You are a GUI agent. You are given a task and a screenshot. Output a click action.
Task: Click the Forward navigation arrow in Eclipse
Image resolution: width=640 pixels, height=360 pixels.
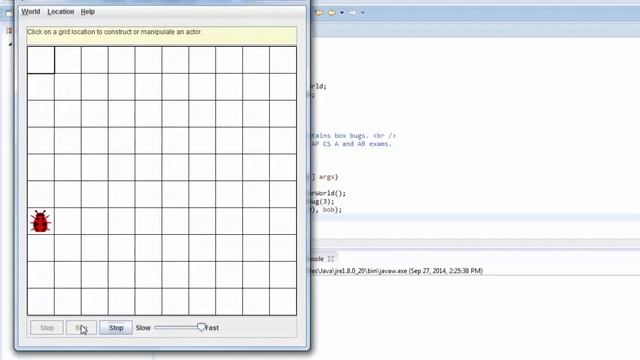pos(352,13)
